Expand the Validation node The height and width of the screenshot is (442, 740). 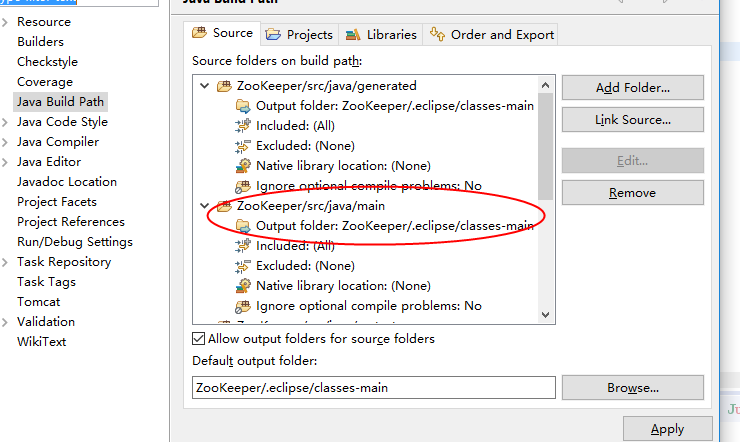point(5,322)
